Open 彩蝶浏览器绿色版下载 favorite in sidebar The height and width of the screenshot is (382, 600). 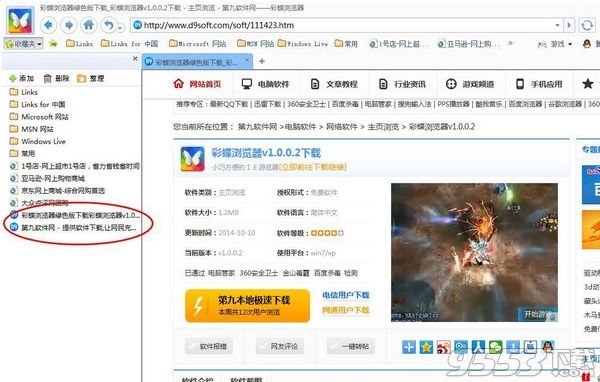click(75, 215)
